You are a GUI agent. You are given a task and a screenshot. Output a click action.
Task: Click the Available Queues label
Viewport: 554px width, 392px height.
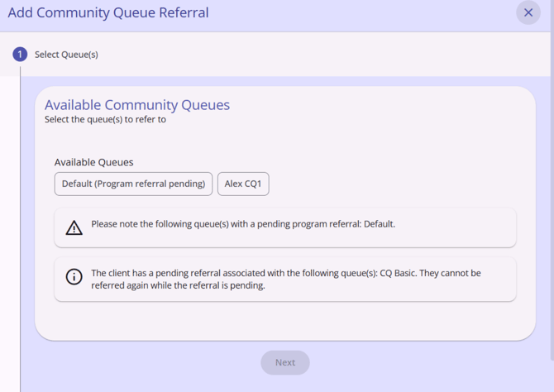point(93,162)
